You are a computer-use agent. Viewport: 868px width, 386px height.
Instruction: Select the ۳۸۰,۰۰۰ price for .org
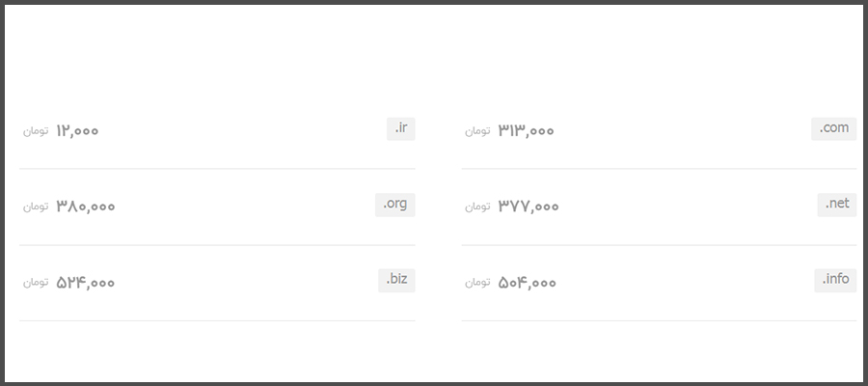86,207
